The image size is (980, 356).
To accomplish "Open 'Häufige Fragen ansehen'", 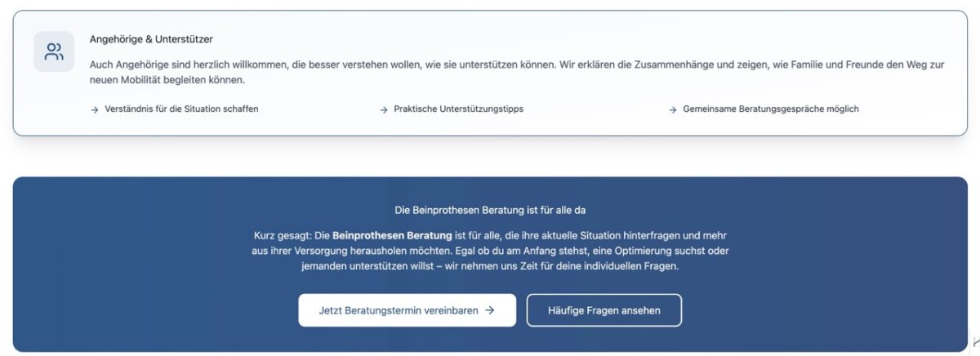I will click(604, 310).
